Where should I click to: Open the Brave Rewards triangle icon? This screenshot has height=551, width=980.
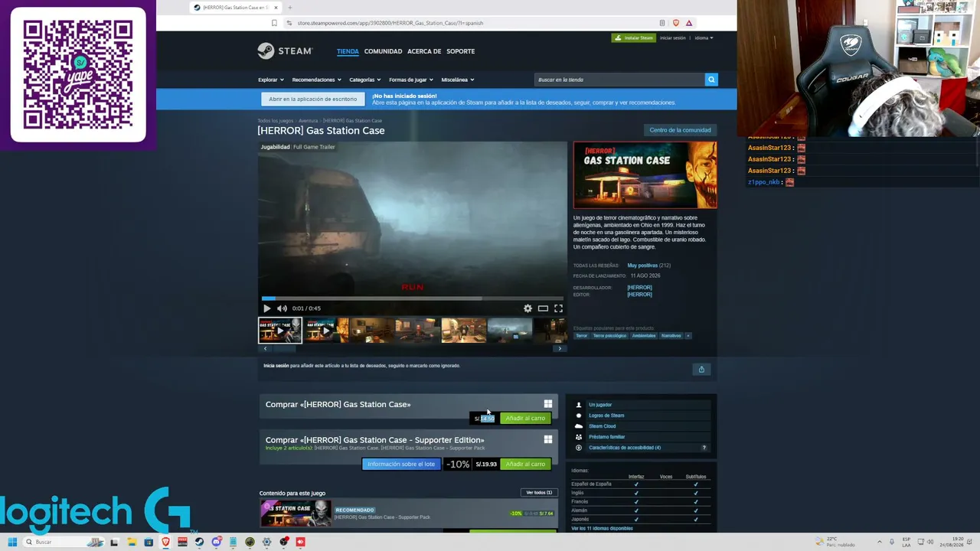coord(689,23)
